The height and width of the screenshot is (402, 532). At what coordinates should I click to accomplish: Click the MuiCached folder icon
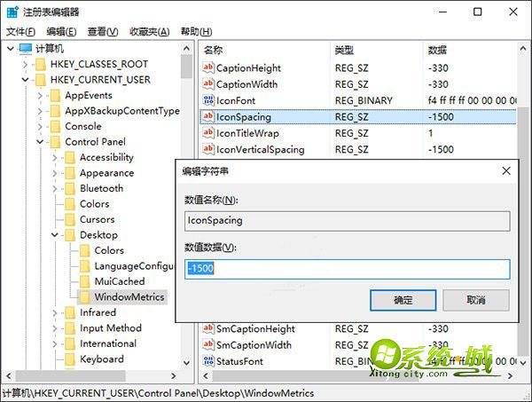(85, 281)
